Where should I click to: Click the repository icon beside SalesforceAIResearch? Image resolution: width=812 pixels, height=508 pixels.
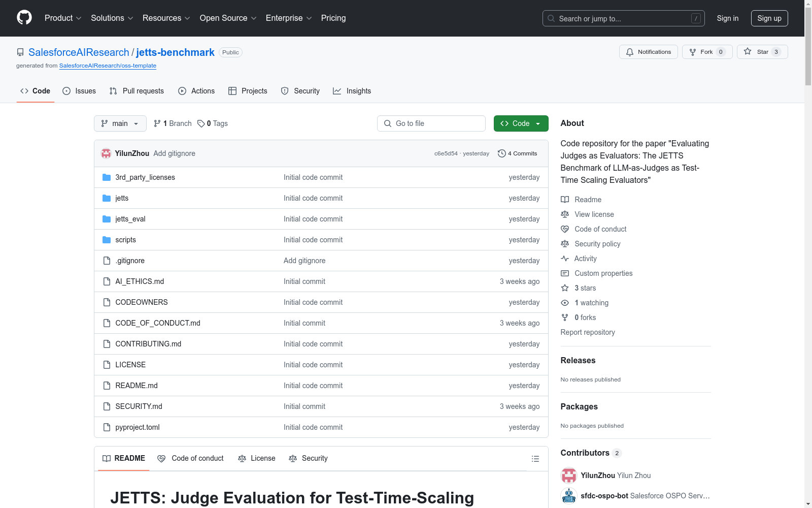[x=20, y=52]
